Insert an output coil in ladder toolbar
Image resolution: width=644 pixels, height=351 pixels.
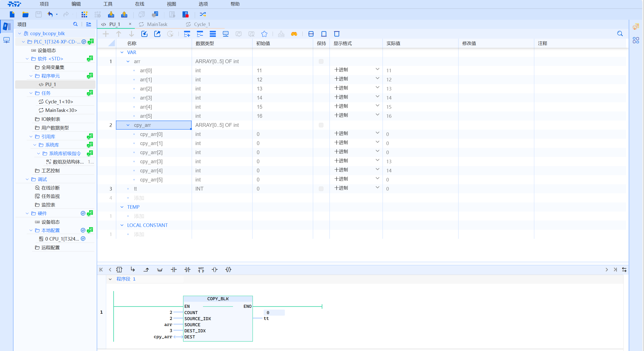pos(215,270)
